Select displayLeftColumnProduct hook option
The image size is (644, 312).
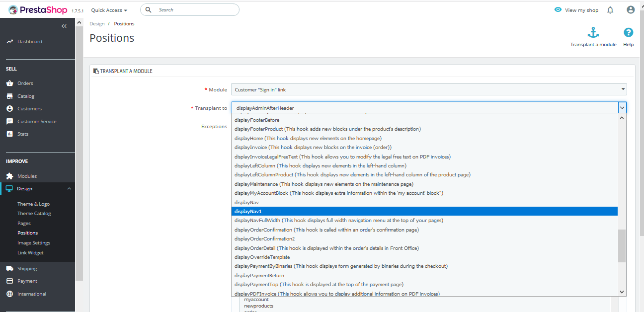424,175
